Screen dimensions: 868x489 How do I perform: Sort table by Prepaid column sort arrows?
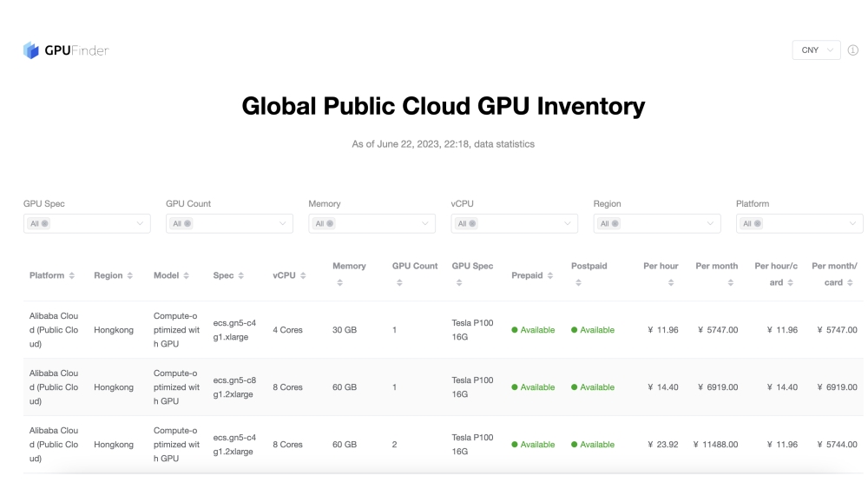pos(549,276)
